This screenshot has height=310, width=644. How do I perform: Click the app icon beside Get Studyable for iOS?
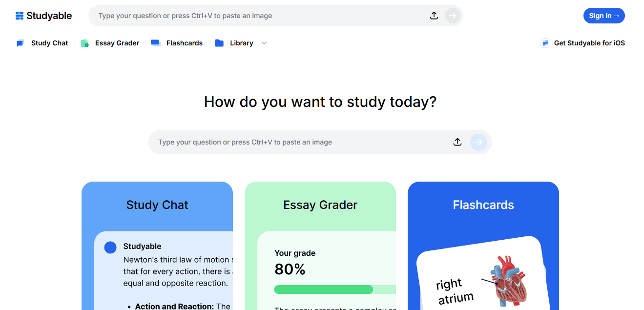[x=545, y=43]
